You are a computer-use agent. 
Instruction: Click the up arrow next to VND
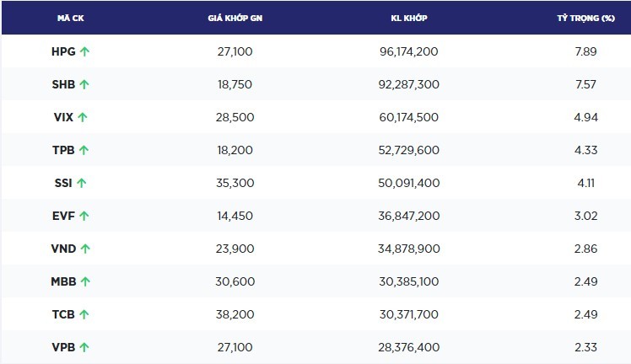[x=86, y=249]
